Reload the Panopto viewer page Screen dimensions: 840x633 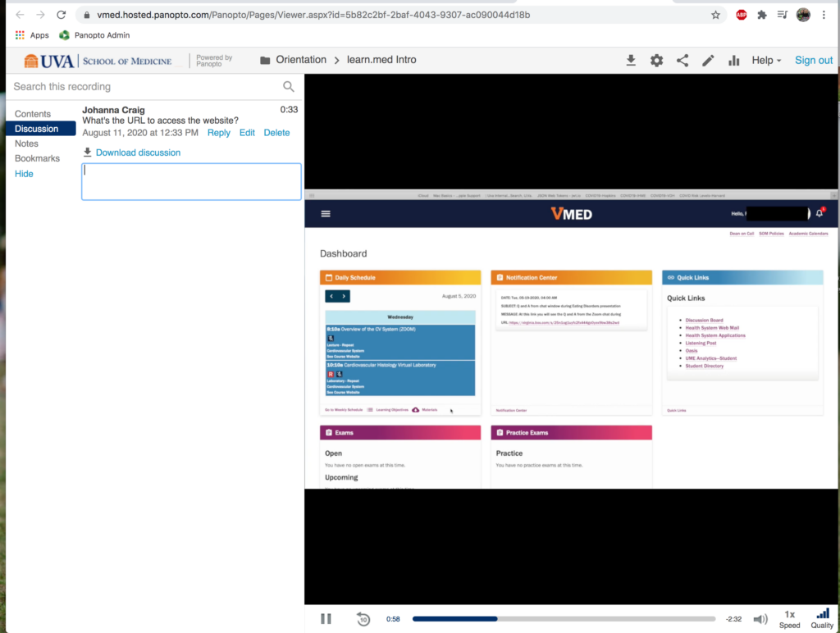(61, 15)
